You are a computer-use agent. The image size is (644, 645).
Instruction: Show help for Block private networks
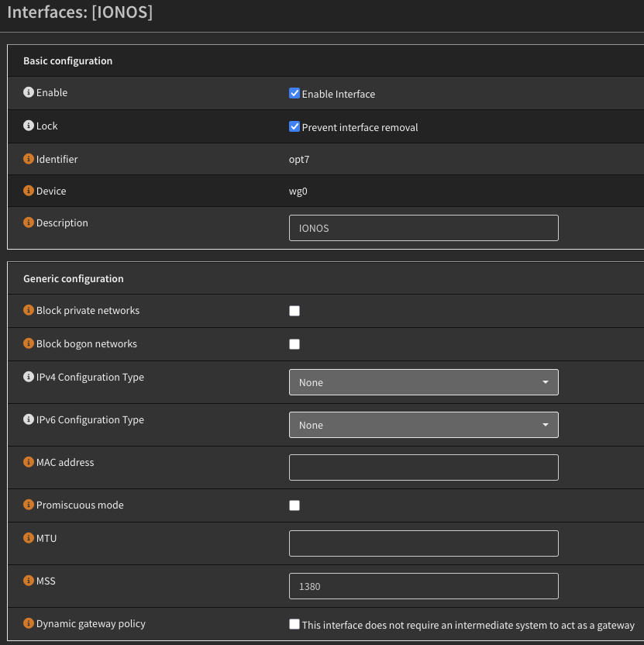point(29,310)
